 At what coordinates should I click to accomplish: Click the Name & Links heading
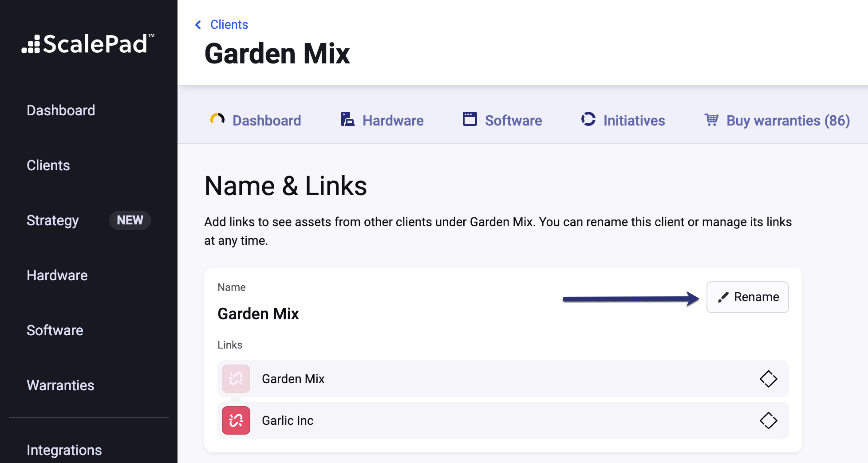(286, 186)
